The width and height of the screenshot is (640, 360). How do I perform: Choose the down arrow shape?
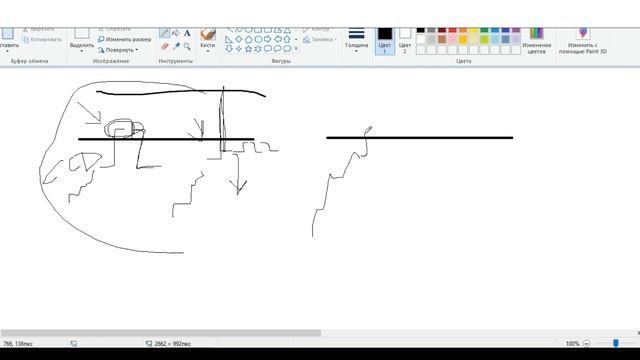[x=229, y=49]
